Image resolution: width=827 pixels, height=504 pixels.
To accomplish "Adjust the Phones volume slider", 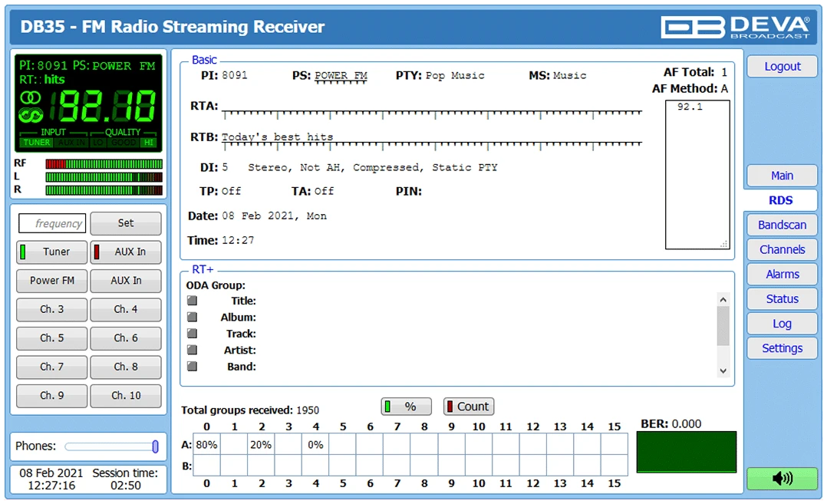I will point(111,446).
